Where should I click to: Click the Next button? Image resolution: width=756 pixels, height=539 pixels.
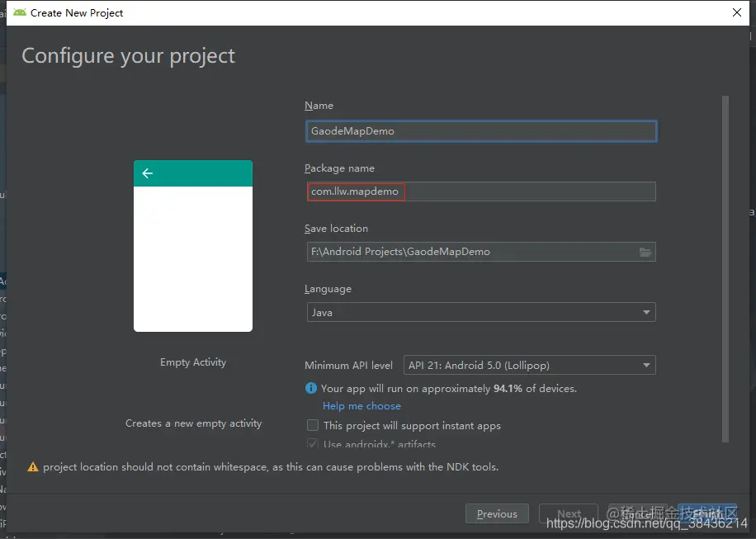(569, 513)
